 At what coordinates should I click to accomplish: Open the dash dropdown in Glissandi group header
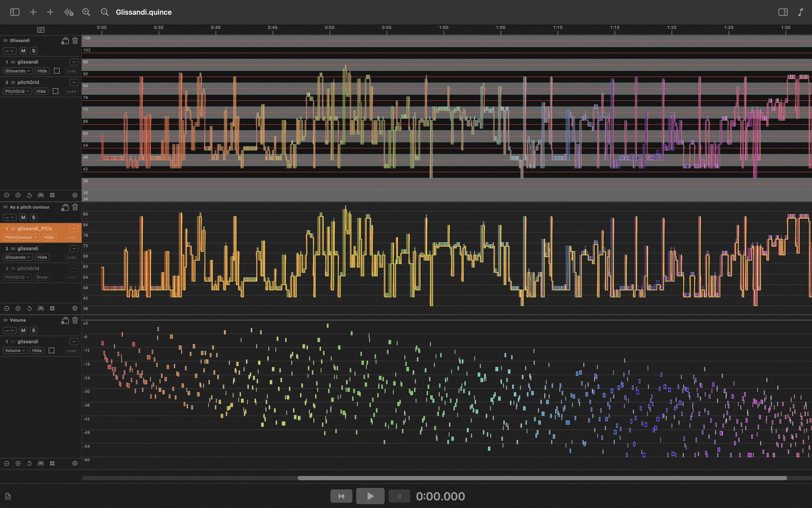point(9,51)
